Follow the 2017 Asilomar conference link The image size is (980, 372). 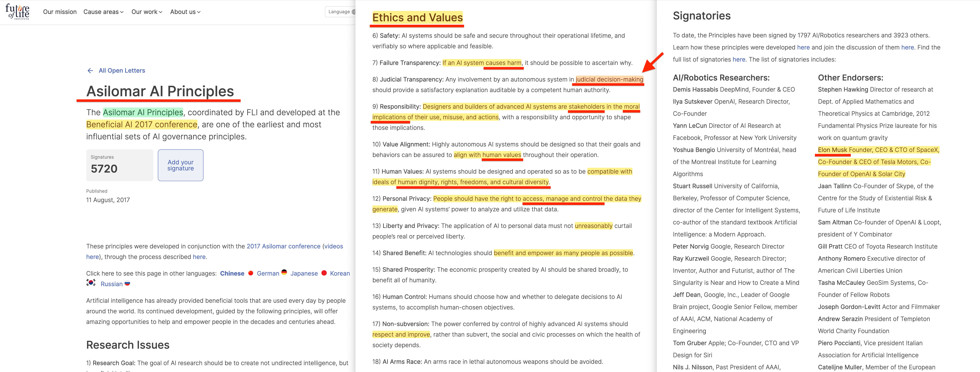coord(283,247)
